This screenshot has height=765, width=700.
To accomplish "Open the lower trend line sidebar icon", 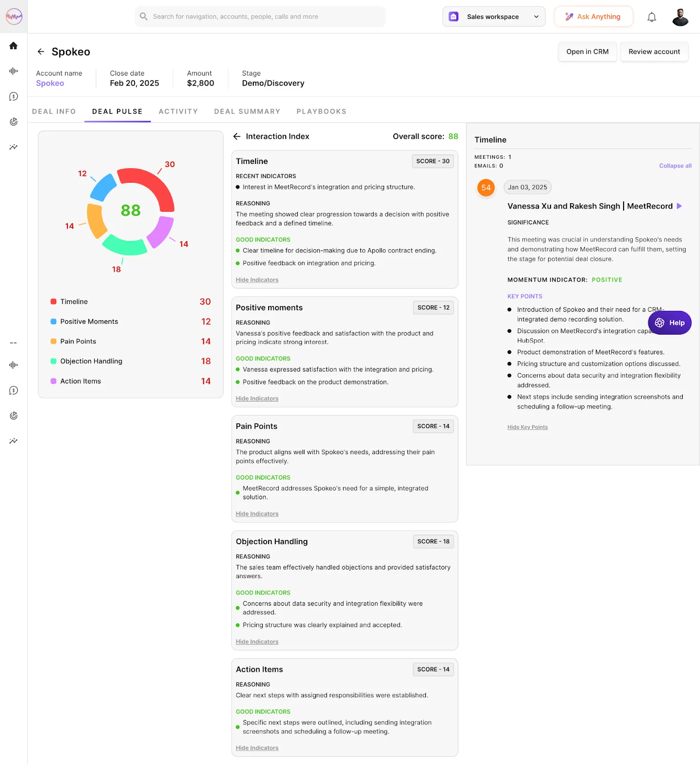I will click(13, 441).
